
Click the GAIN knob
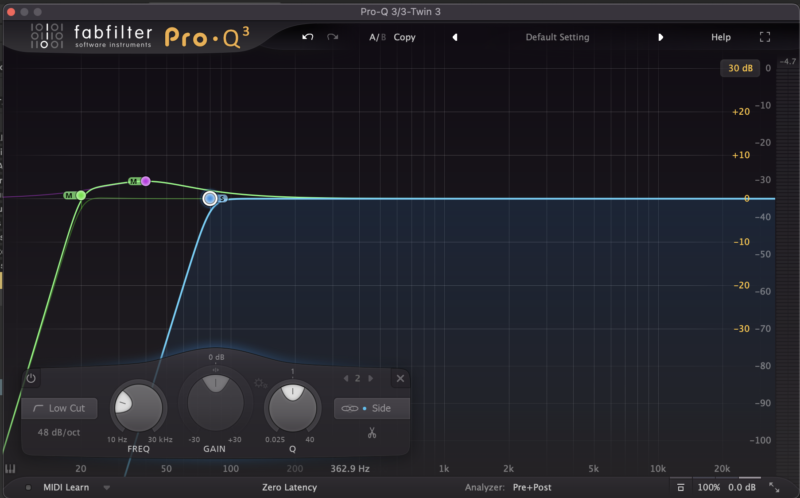pyautogui.click(x=215, y=402)
